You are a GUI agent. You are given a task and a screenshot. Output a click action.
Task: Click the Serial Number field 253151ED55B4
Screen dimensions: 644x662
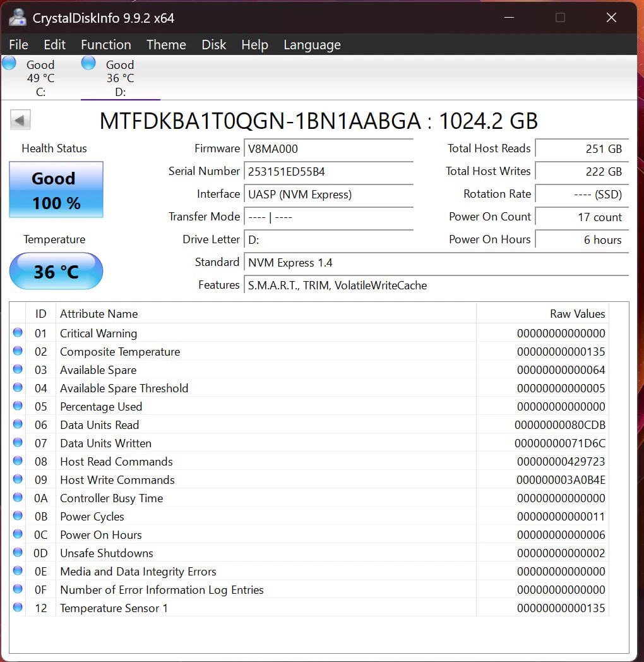[328, 172]
